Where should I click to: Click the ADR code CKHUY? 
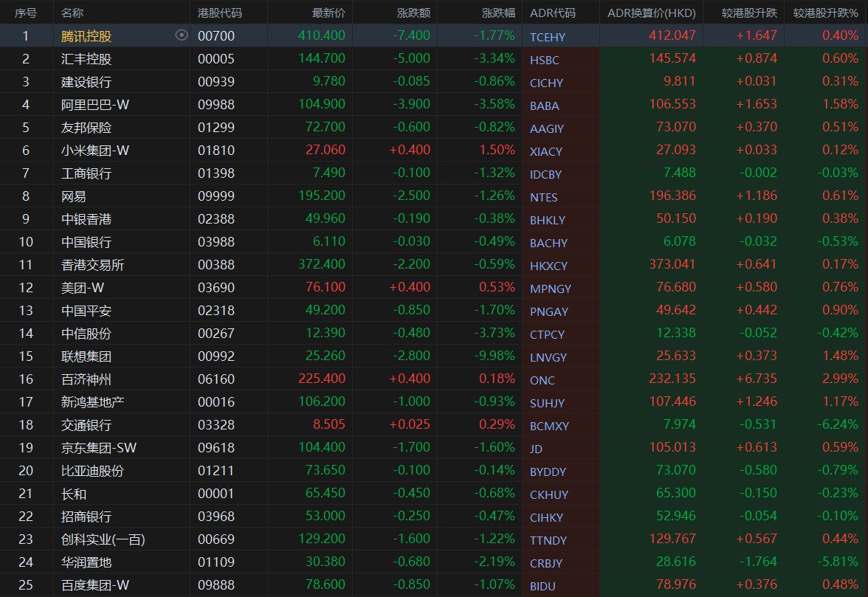tap(549, 494)
